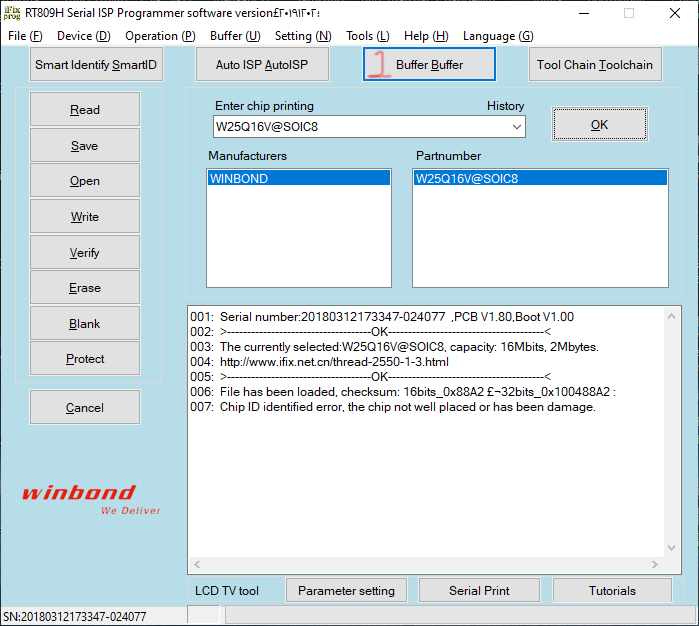Click the Read button
Screen dimensions: 699x626
pos(85,109)
